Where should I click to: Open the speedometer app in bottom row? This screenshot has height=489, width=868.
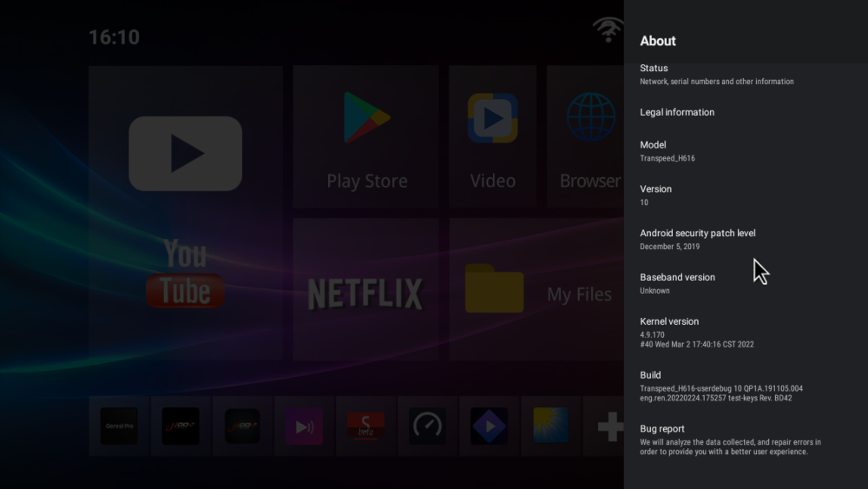click(x=428, y=426)
